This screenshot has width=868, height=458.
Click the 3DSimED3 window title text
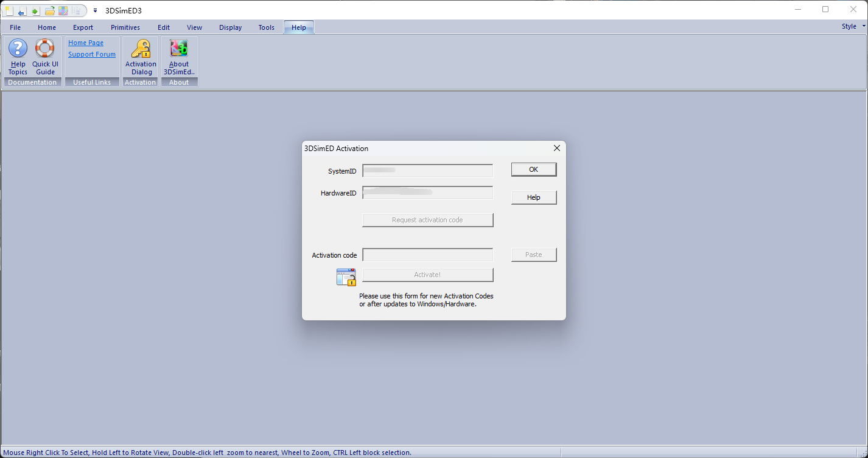click(124, 10)
